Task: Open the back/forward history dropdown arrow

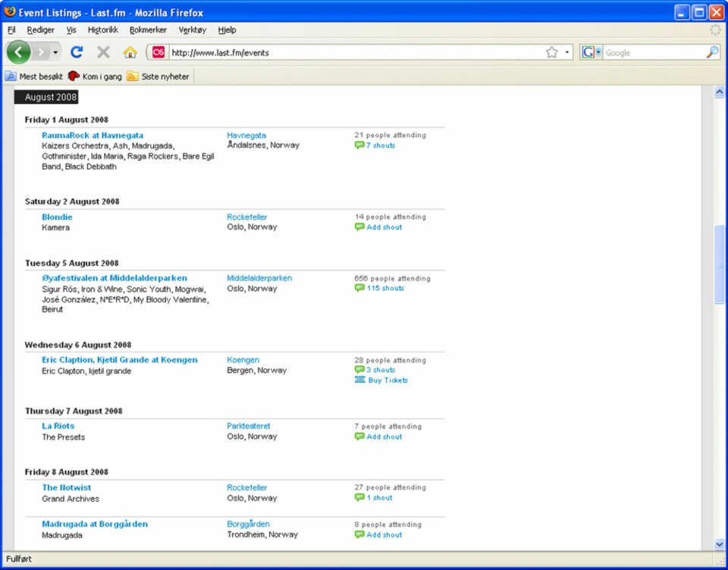Action: (55, 52)
